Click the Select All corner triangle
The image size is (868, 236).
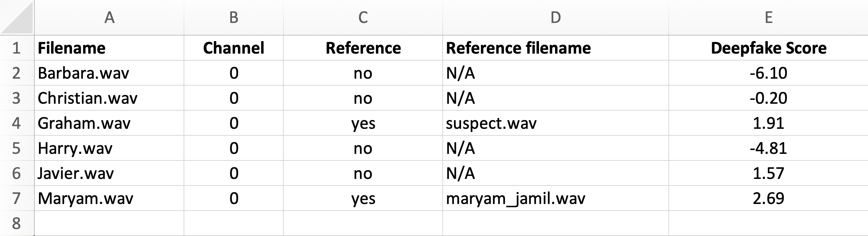tap(17, 16)
